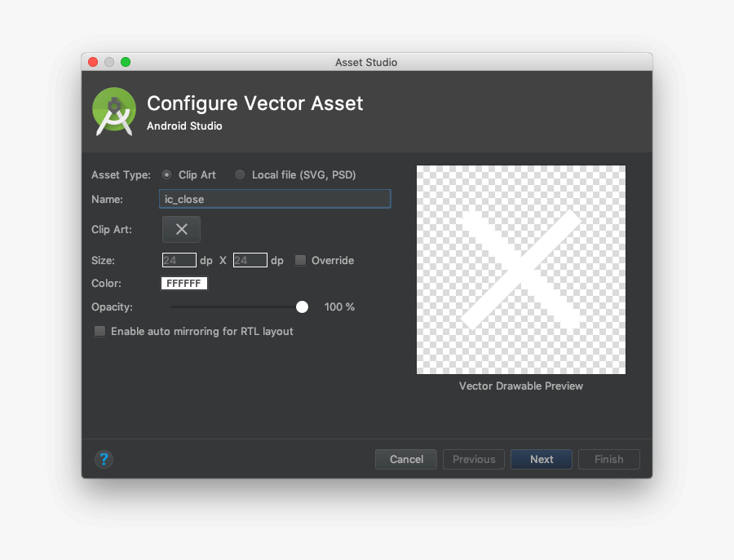This screenshot has width=734, height=560.
Task: Click the Previous button
Action: click(x=473, y=459)
